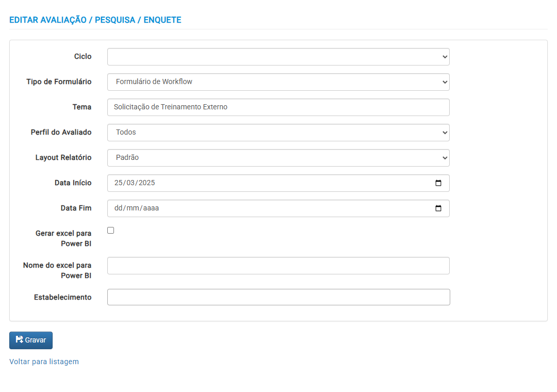Click the Gerar excel para Power BI label

63,238
